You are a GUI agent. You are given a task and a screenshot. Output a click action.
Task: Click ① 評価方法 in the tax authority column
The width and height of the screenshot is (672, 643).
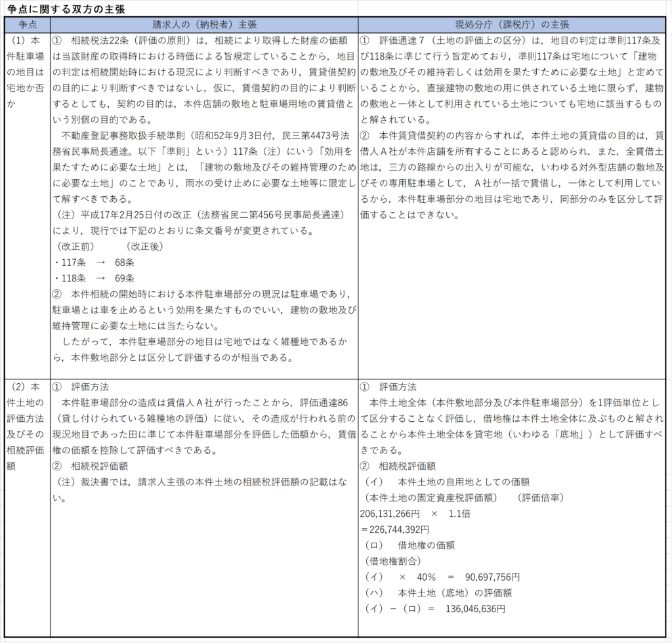pyautogui.click(x=392, y=386)
